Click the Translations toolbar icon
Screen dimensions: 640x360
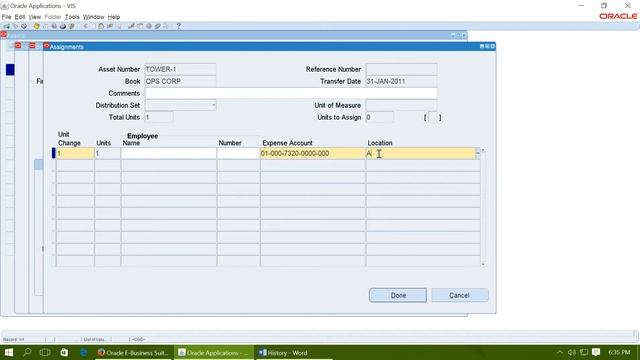click(149, 26)
